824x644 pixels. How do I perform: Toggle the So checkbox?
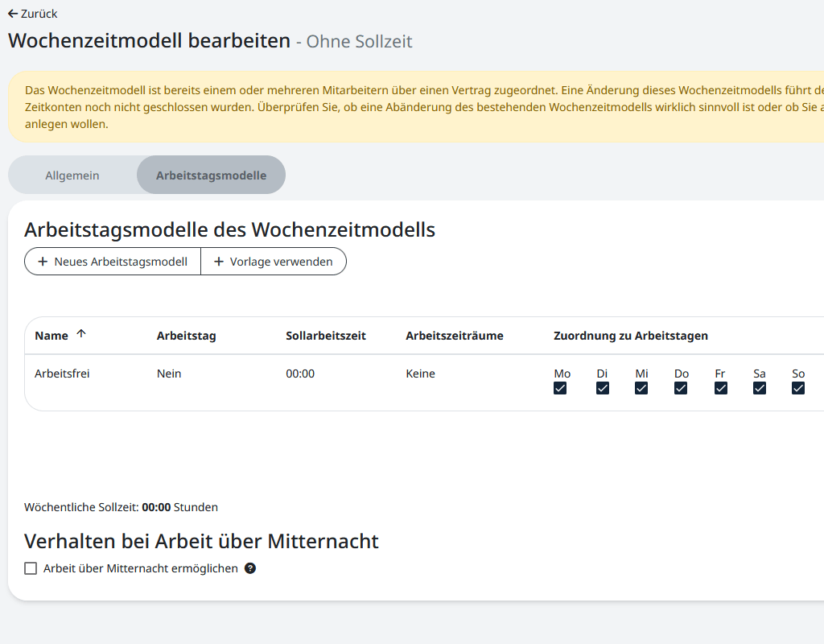(x=798, y=388)
